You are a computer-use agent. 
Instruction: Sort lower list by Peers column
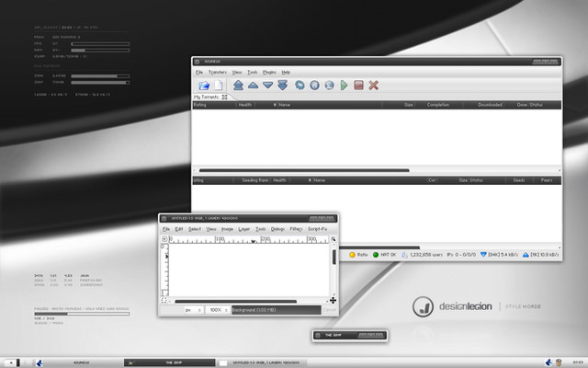pos(547,180)
